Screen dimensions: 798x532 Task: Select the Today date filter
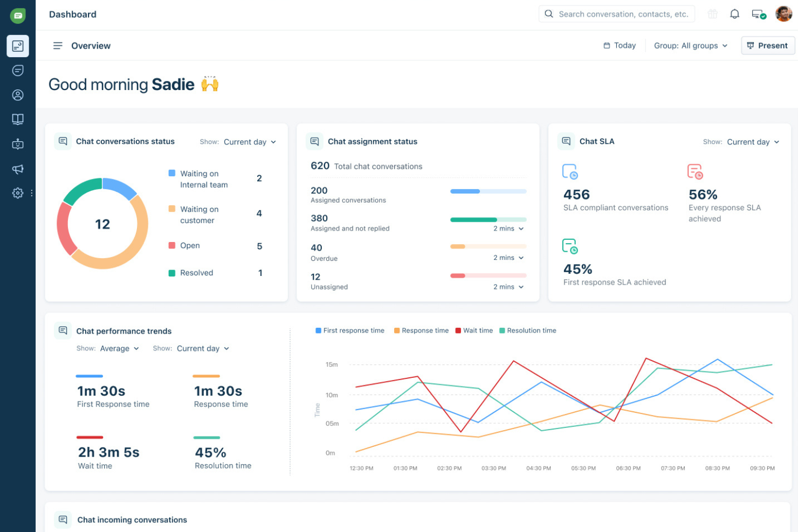pos(619,45)
